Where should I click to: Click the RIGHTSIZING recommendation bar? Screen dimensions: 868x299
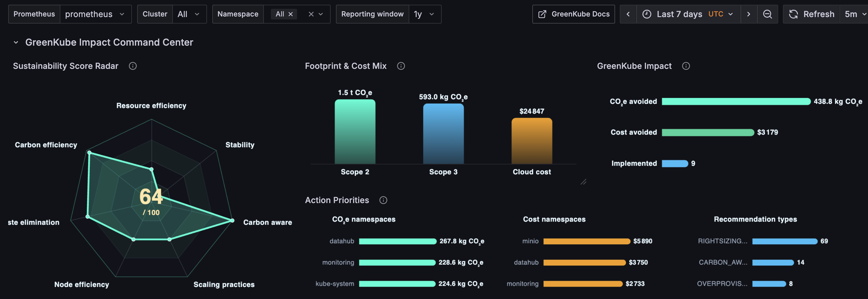point(785,241)
